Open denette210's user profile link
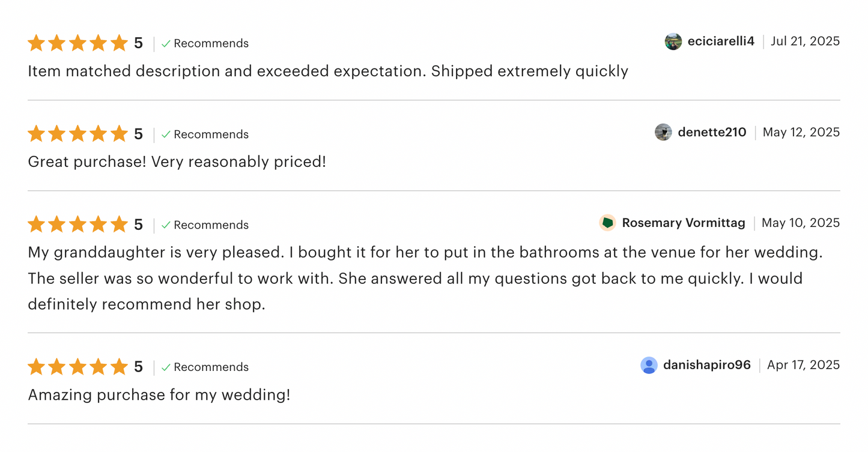The width and height of the screenshot is (868, 452). click(x=712, y=132)
